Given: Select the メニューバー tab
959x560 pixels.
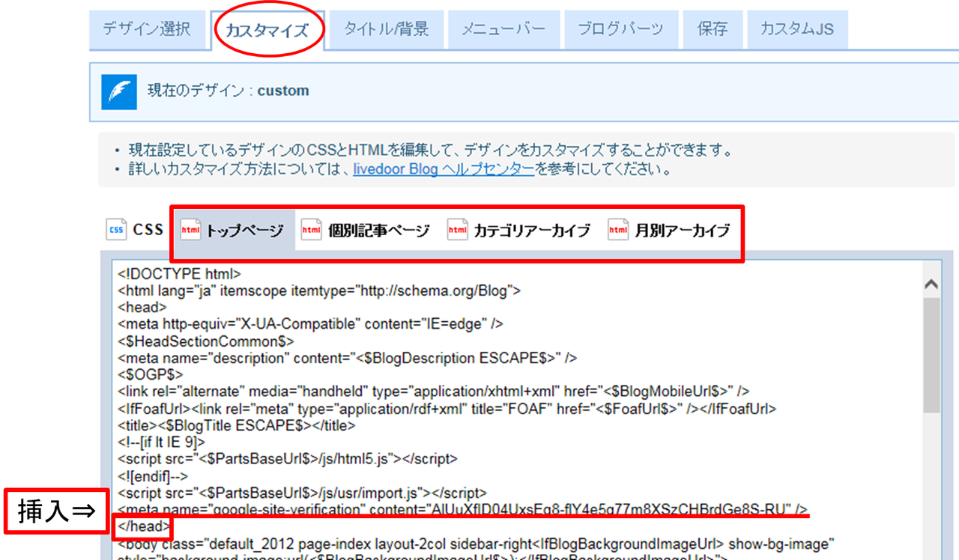Looking at the screenshot, I should point(503,30).
